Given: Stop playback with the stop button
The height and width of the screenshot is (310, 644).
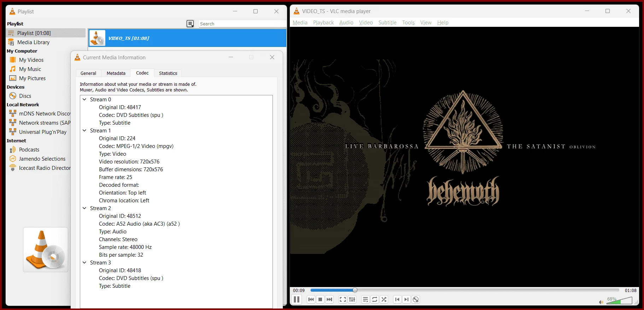Looking at the screenshot, I should [x=320, y=299].
